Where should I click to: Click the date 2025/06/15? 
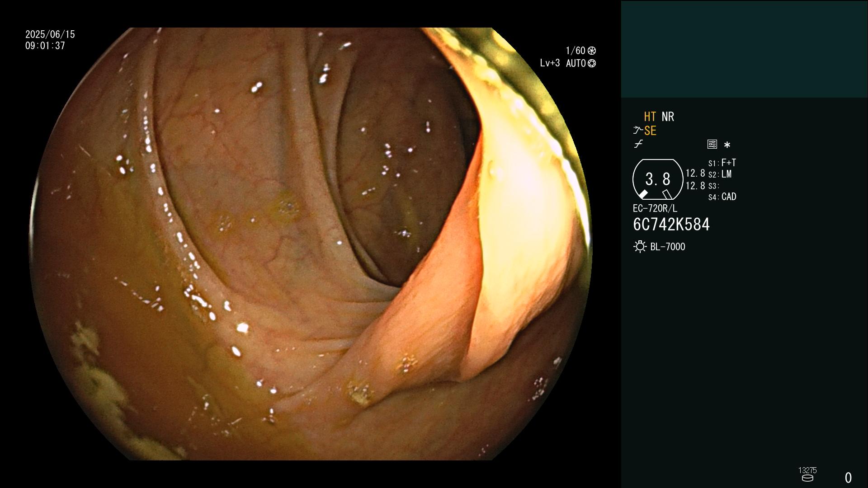(50, 34)
